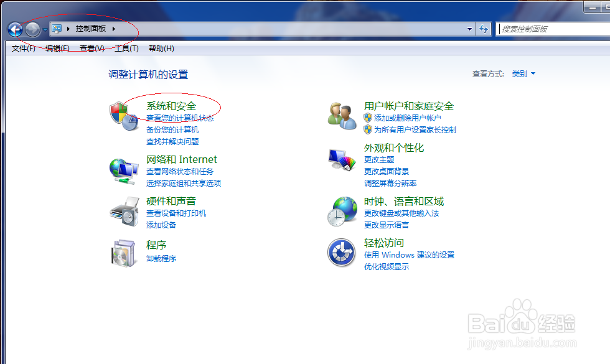
Task: Click 查看网络状态和任务 link
Action: pos(180,172)
